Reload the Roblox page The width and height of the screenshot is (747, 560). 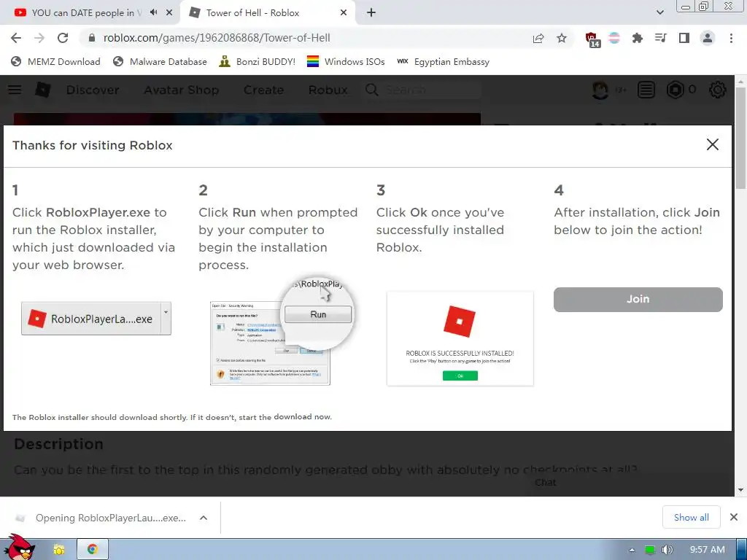click(x=63, y=38)
